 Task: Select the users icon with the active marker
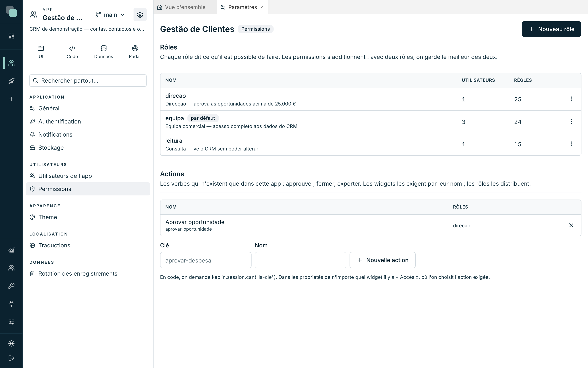tap(11, 63)
